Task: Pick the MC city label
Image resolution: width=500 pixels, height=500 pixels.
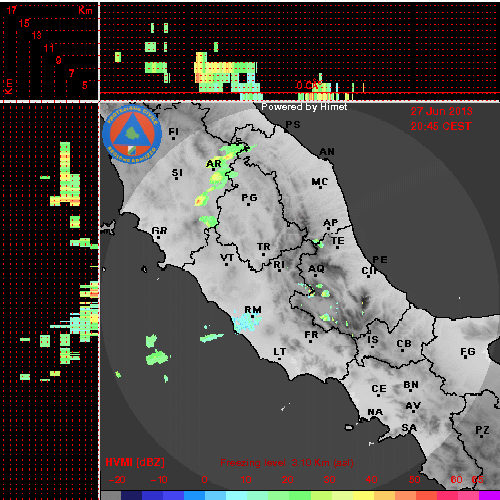Action: click(320, 182)
